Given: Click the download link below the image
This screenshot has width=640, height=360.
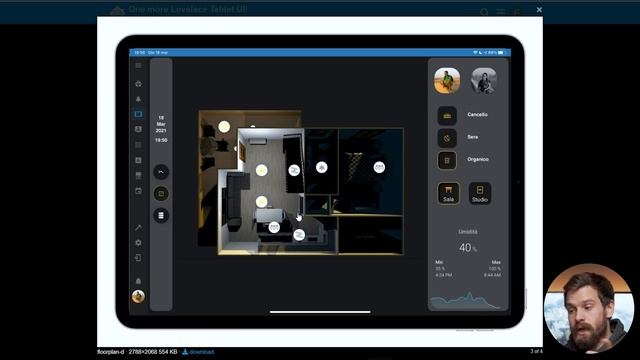Looking at the screenshot, I should [198, 352].
